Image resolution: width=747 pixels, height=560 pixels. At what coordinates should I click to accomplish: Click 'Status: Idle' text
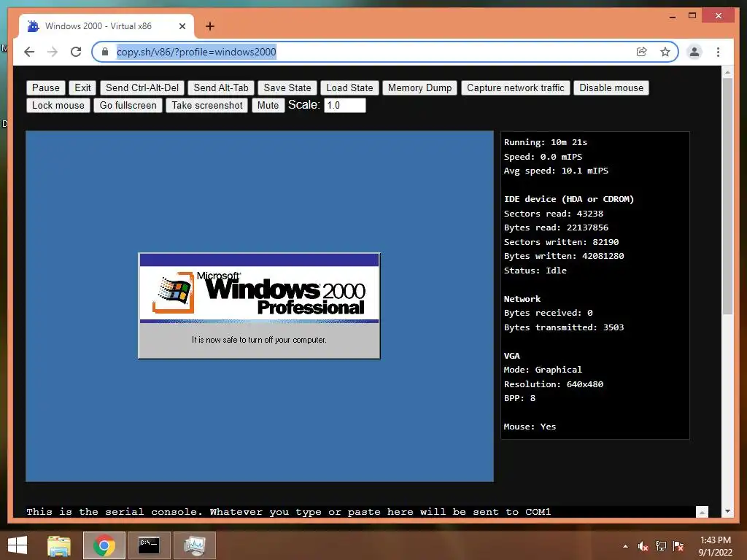tap(535, 271)
